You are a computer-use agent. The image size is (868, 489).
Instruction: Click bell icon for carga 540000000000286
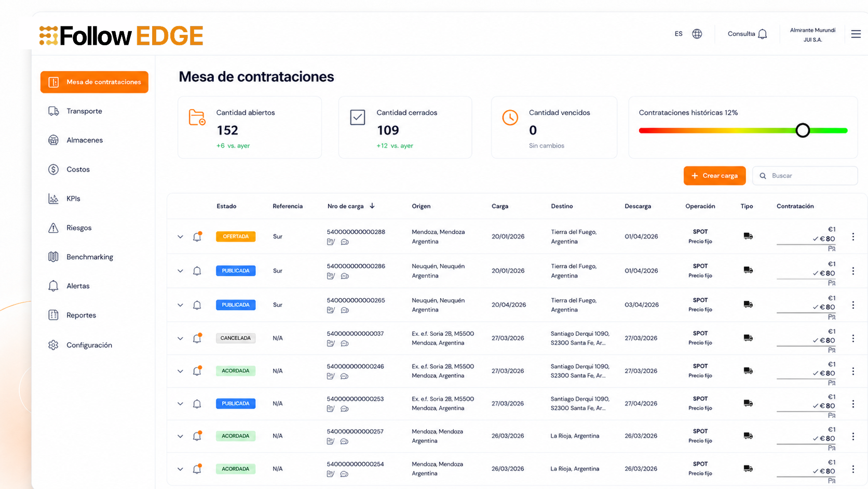pyautogui.click(x=197, y=271)
